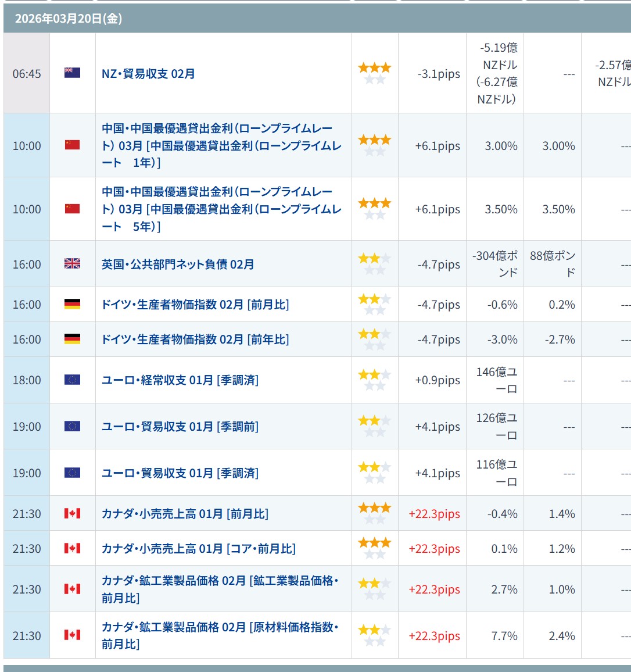Image resolution: width=631 pixels, height=672 pixels.
Task: Open ドイツ・生産者物価指数 02月 [前年比] link
Action: pos(195,339)
